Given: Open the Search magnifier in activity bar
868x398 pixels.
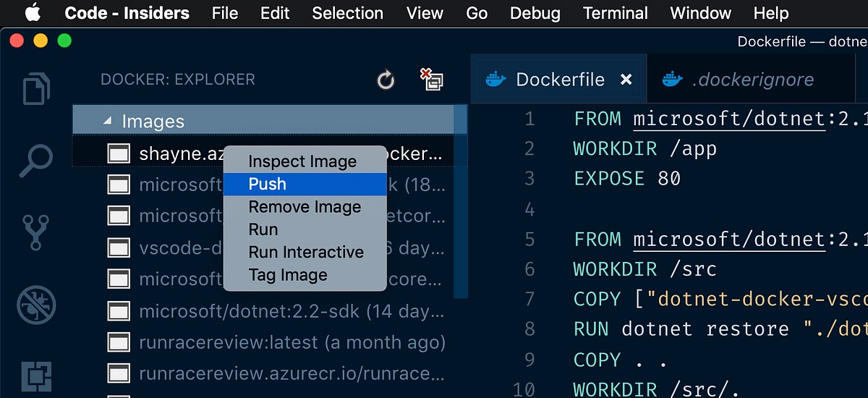Looking at the screenshot, I should click(36, 161).
